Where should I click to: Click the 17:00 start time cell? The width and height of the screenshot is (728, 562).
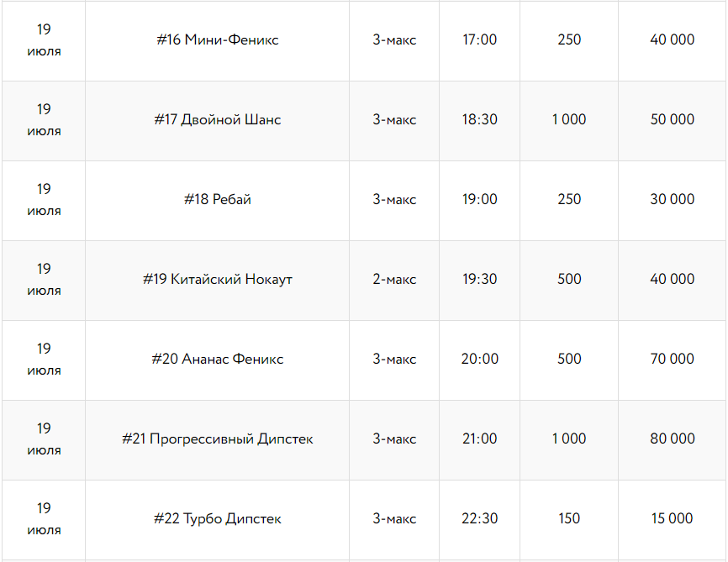point(480,39)
